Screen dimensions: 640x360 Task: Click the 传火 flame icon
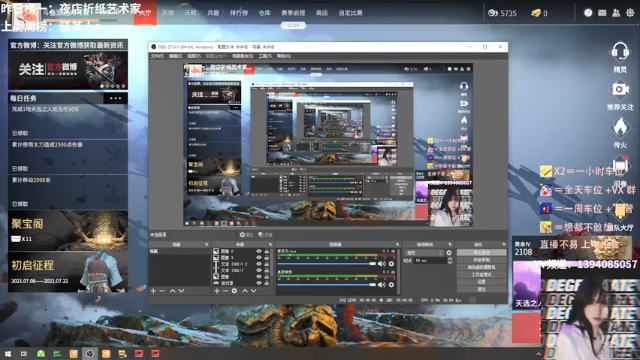pyautogui.click(x=620, y=127)
